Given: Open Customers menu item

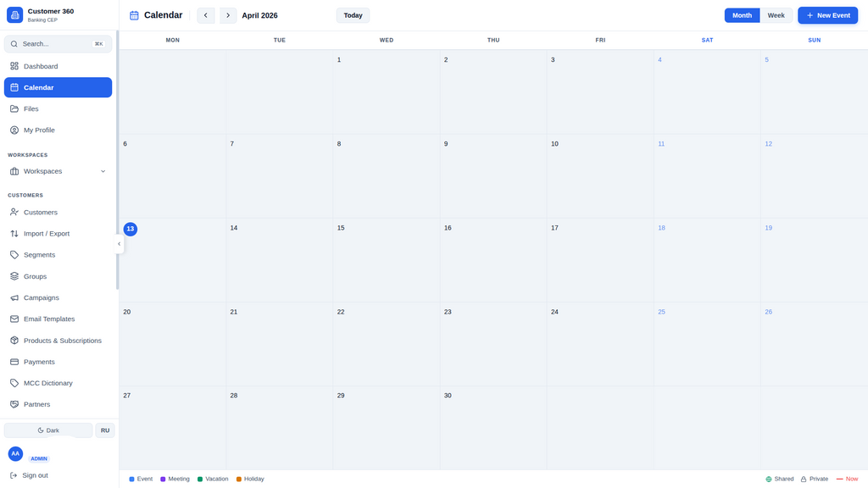Looking at the screenshot, I should pos(58,213).
